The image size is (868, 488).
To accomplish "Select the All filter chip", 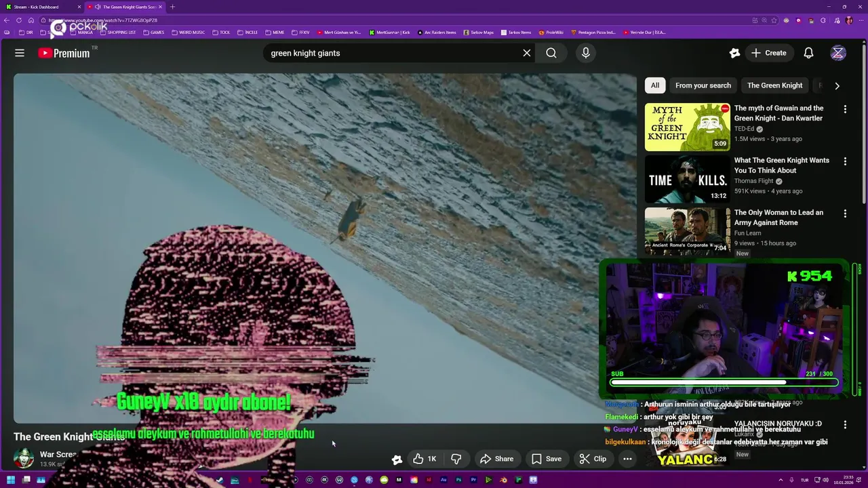I will tap(654, 85).
